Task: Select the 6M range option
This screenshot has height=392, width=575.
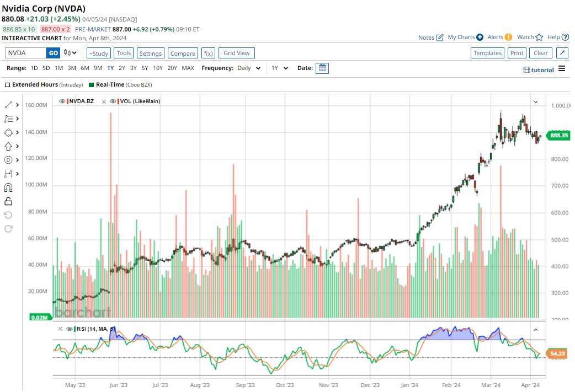Action: [x=84, y=68]
